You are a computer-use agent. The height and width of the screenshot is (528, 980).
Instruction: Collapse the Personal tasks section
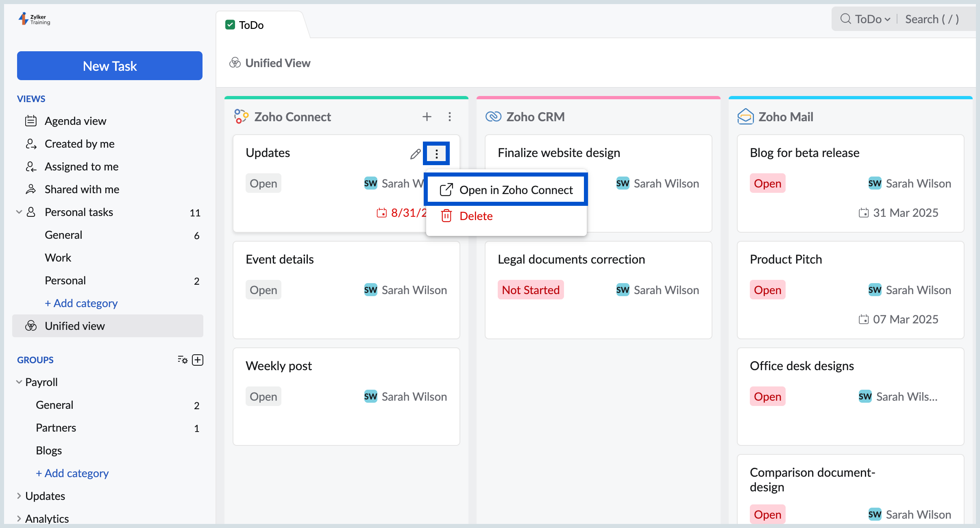pyautogui.click(x=19, y=212)
